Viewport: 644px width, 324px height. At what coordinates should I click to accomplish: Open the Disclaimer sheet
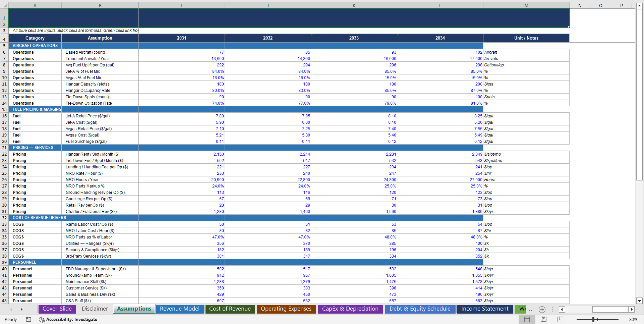[95, 309]
